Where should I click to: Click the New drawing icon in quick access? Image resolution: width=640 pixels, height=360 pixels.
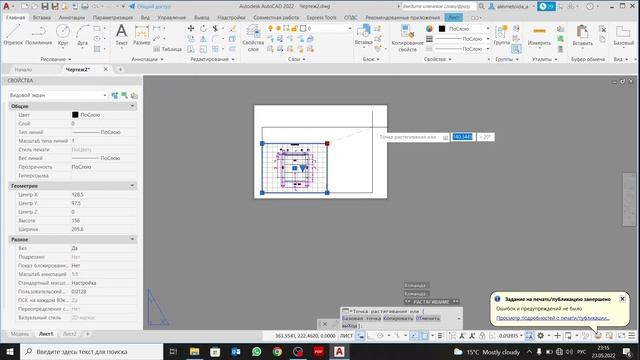25,7
